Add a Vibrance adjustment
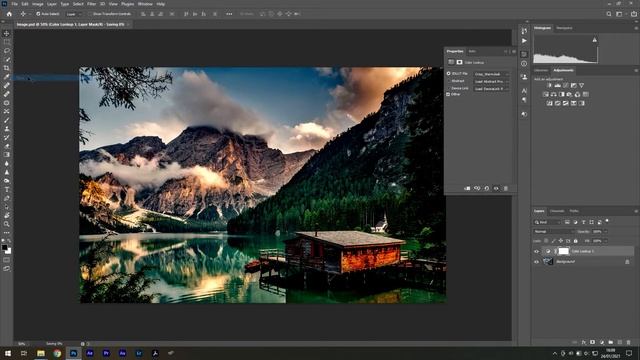The image size is (640, 360). click(582, 85)
